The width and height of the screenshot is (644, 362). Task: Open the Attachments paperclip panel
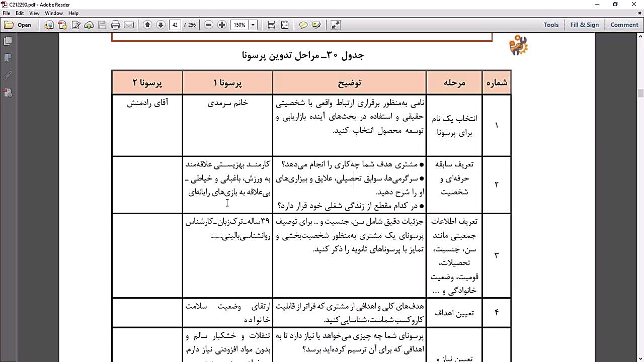point(8,76)
